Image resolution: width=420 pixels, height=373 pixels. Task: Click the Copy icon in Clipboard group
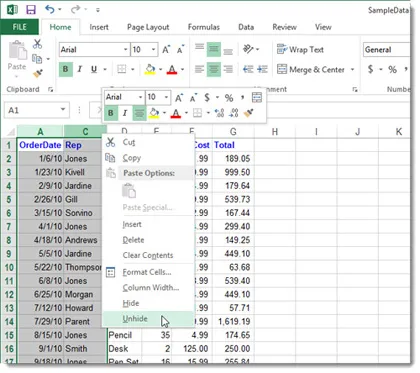pos(37,59)
